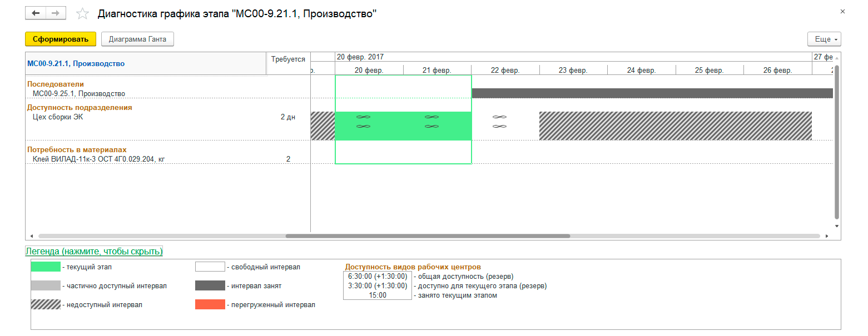Click the 2 дн required value
The height and width of the screenshot is (336, 868).
click(x=288, y=117)
